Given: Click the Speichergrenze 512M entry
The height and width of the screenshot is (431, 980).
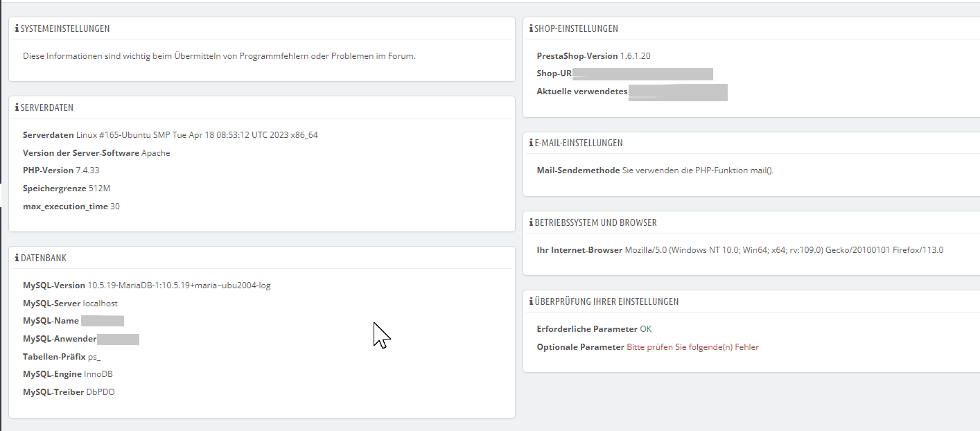Looking at the screenshot, I should click(99, 188).
